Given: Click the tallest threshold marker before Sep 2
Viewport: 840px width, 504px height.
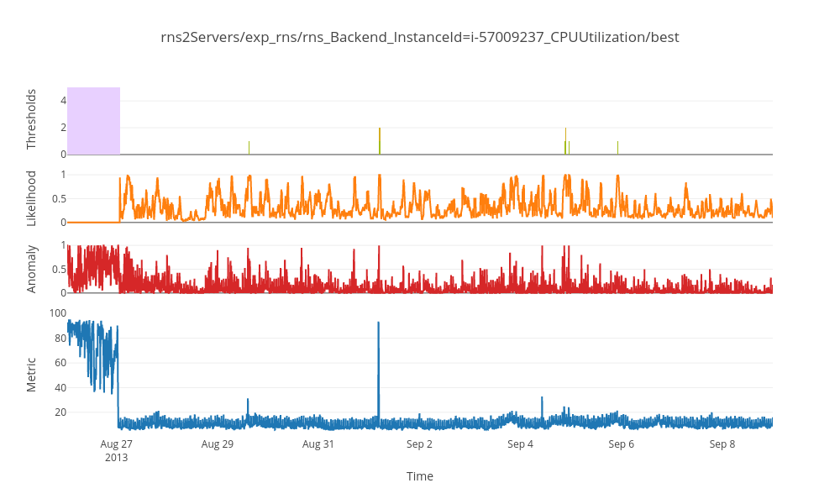Looking at the screenshot, I should (380, 141).
